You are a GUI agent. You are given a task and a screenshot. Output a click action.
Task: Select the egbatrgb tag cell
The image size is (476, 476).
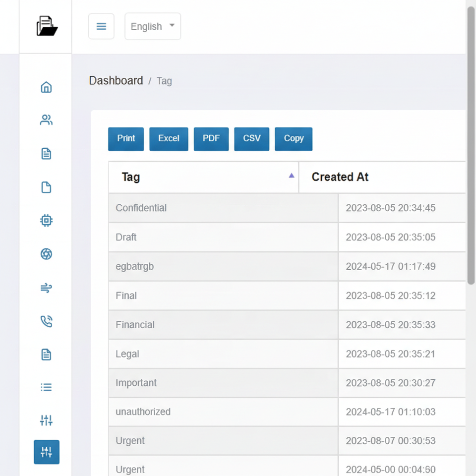point(223,266)
